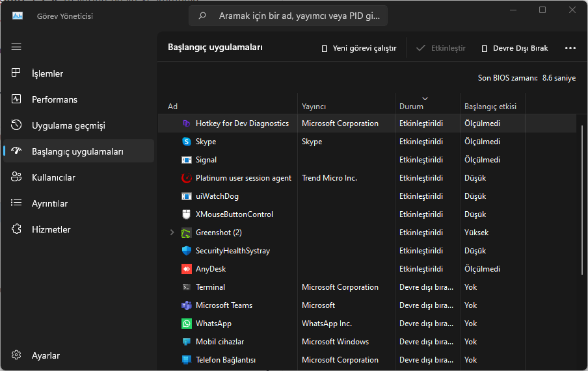Click the XMouseButtonControl mouse icon

tap(187, 214)
